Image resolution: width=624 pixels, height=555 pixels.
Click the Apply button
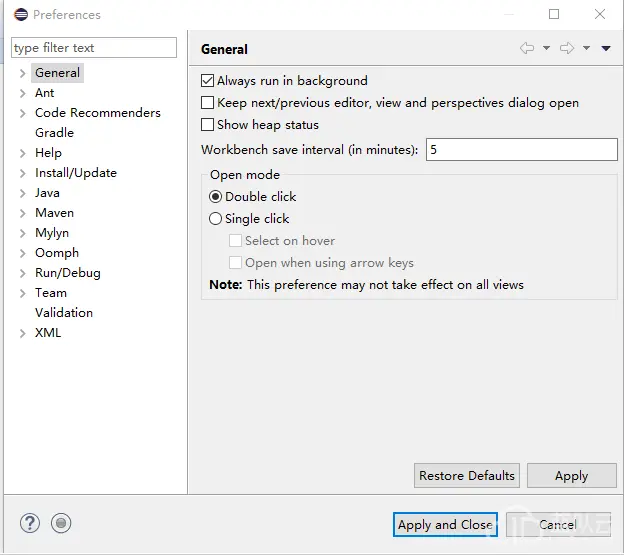tap(572, 475)
